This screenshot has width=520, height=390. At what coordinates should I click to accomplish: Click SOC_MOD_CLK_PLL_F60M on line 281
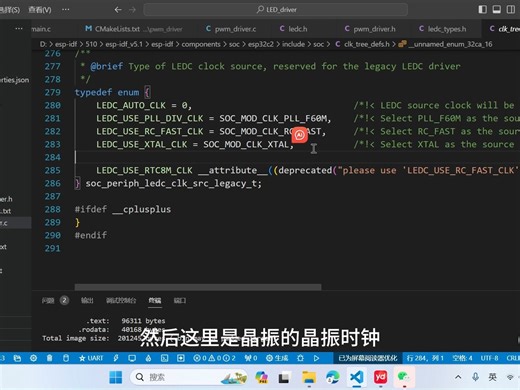click(x=273, y=118)
